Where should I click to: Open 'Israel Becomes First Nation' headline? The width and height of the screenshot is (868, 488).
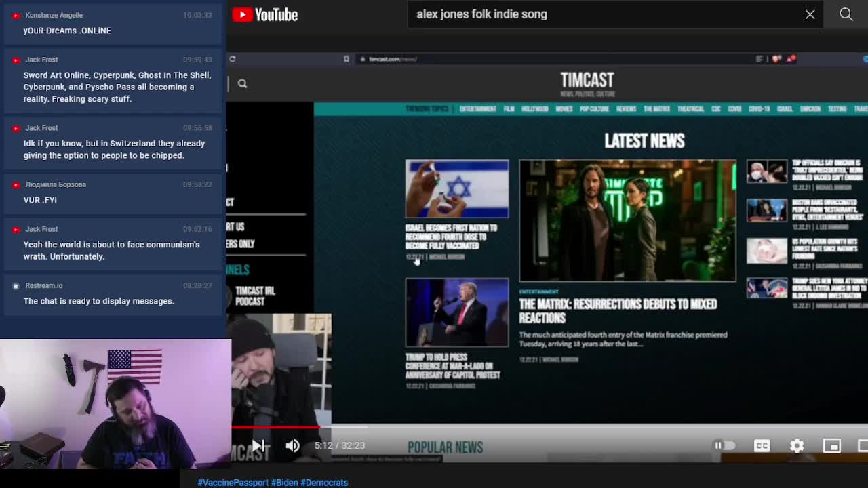click(x=451, y=237)
